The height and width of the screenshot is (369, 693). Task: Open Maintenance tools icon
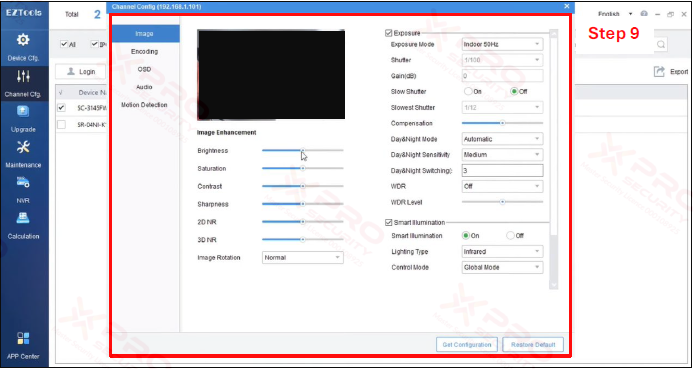tap(23, 147)
